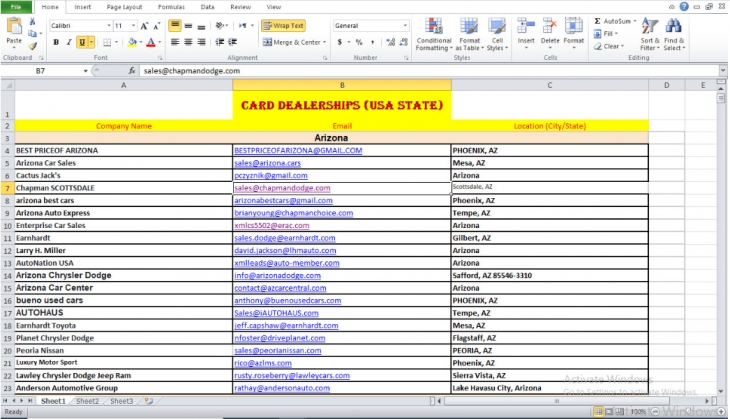The image size is (730, 419).
Task: Click the Insert Worksheet icon
Action: [149, 401]
